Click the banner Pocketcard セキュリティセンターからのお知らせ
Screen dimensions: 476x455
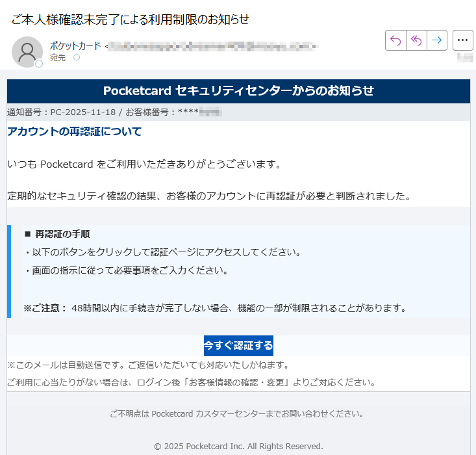pyautogui.click(x=238, y=91)
